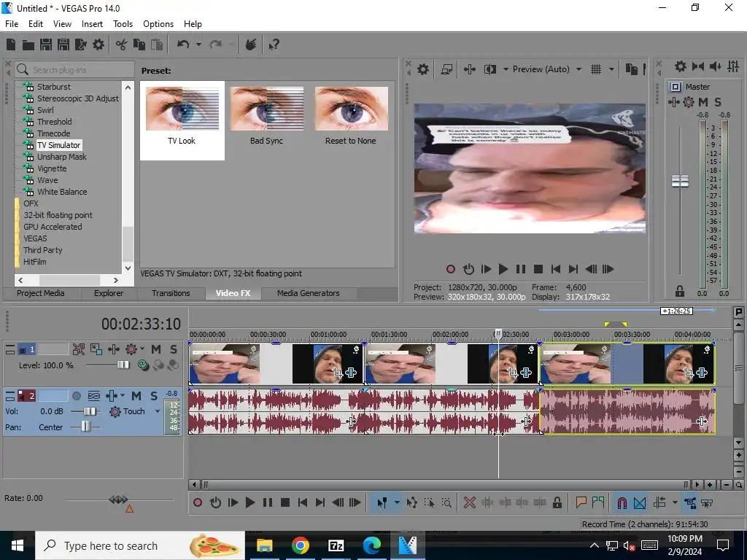Viewport: 747px width, 560px height.
Task: Switch to the Media Generators tab
Action: pos(309,293)
